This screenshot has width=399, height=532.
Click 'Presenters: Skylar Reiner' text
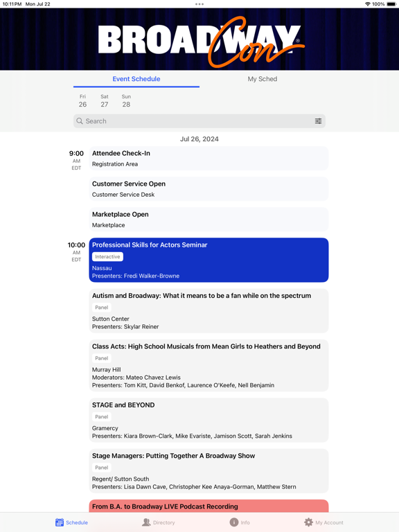point(125,327)
